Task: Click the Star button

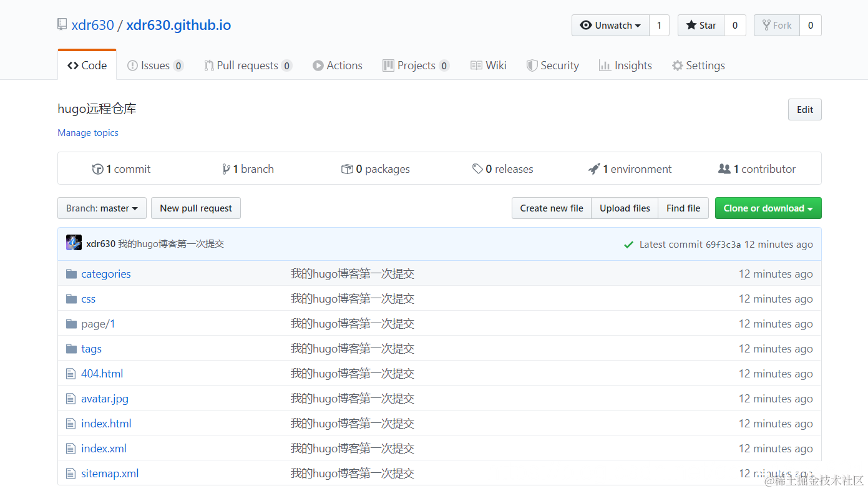Action: pyautogui.click(x=701, y=26)
